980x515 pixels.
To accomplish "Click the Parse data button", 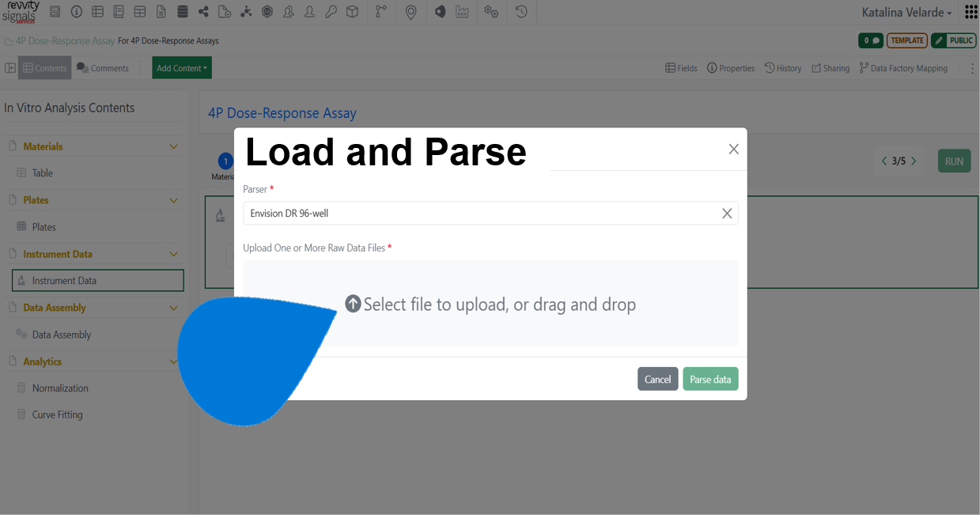I will coord(710,380).
